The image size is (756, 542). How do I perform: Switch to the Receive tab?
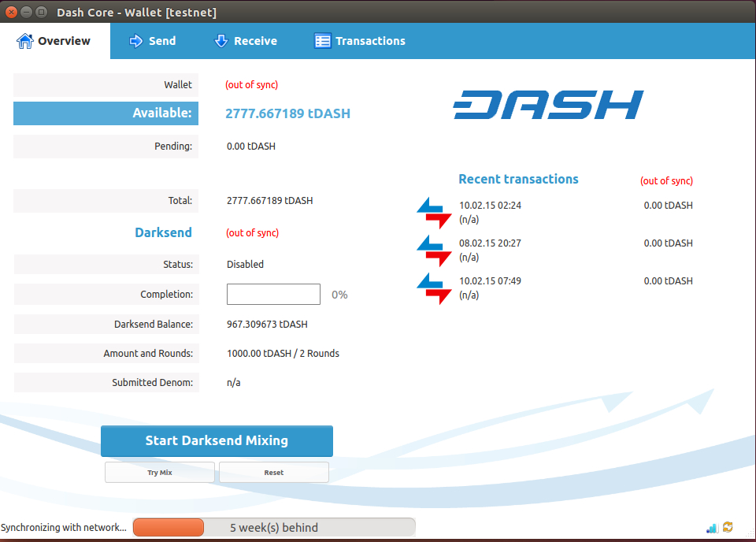pos(246,41)
